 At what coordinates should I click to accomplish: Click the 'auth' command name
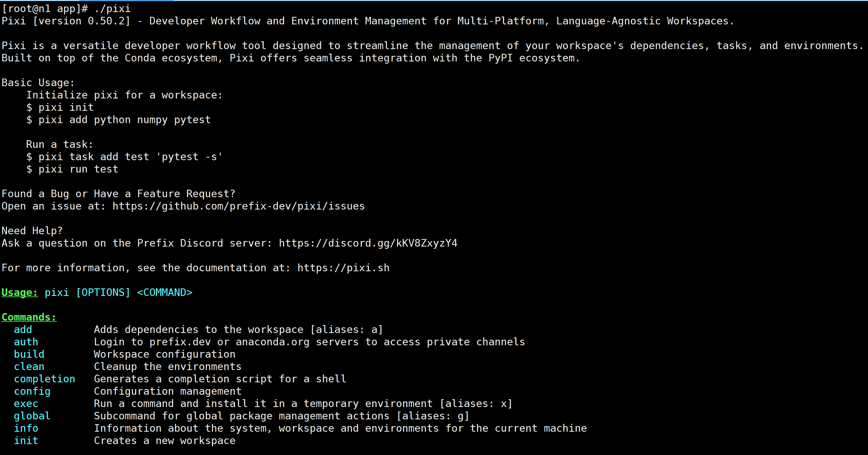coord(26,342)
